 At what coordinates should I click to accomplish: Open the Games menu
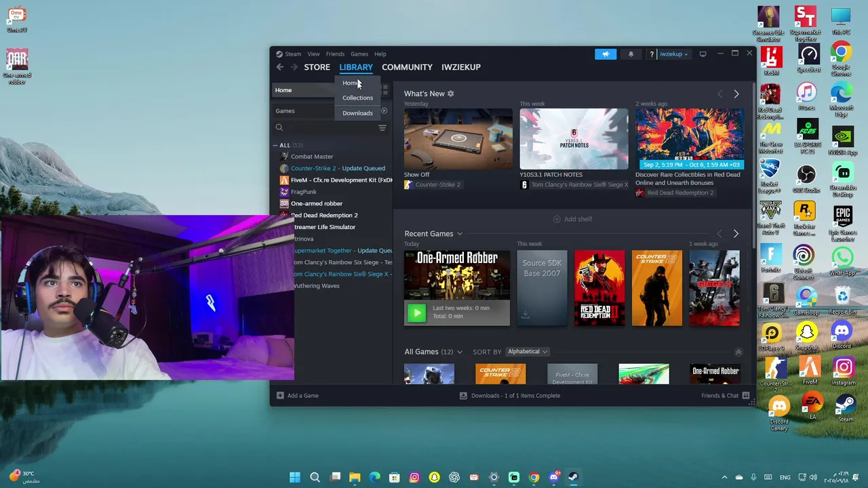(359, 54)
